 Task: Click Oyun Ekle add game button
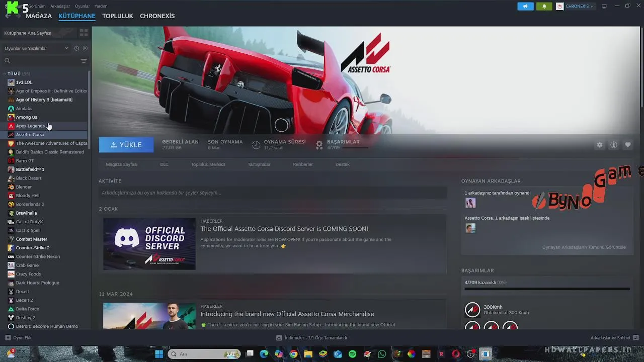coord(19,338)
